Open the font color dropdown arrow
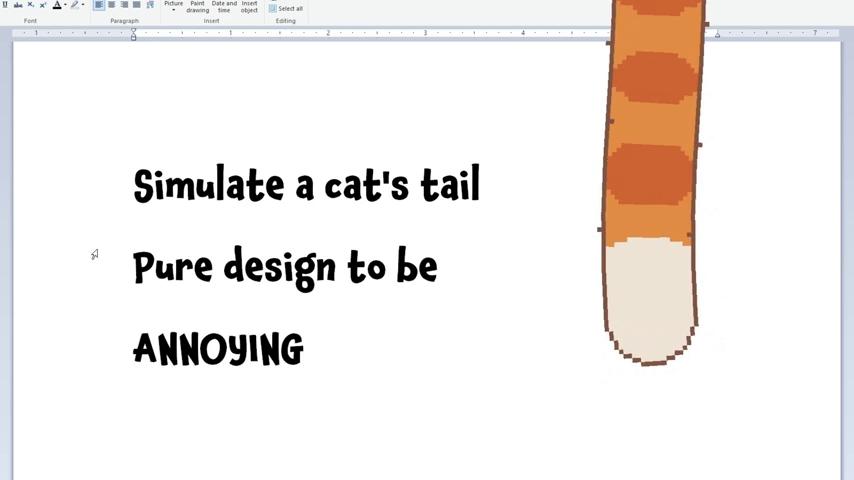The width and height of the screenshot is (854, 480). click(65, 5)
